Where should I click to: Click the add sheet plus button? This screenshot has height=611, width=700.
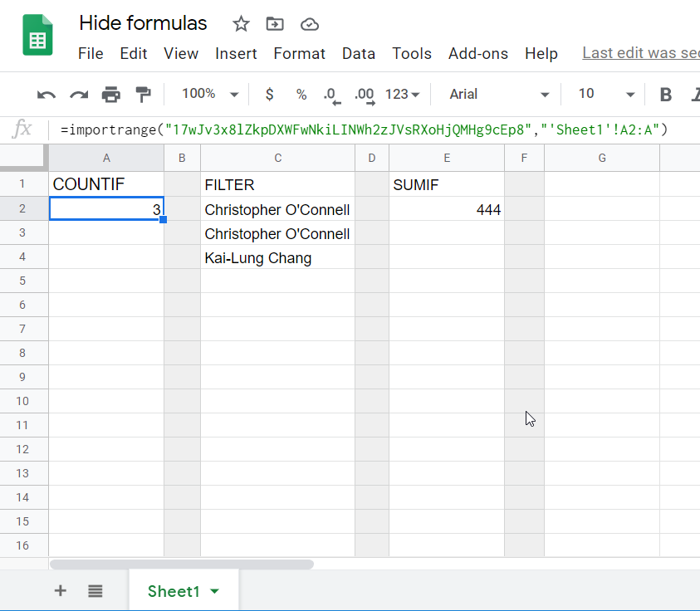tap(61, 591)
